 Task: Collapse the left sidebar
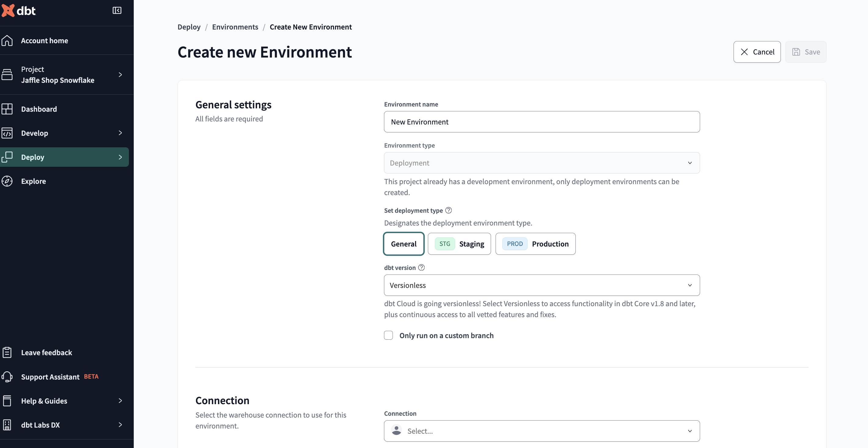(117, 10)
